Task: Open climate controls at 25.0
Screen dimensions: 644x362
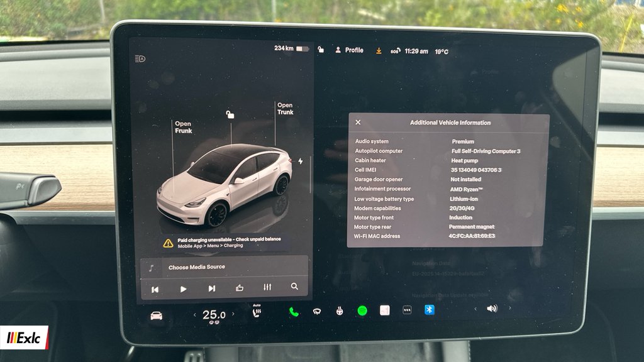Action: coord(214,315)
